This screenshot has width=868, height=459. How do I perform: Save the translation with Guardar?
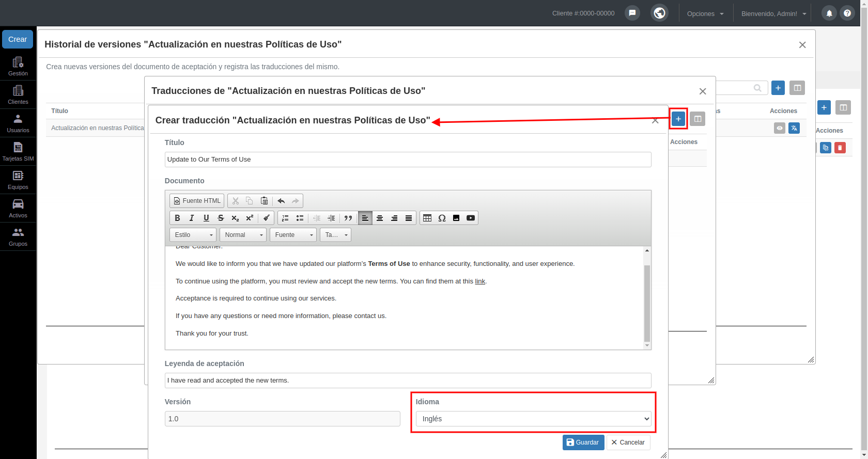click(x=583, y=442)
